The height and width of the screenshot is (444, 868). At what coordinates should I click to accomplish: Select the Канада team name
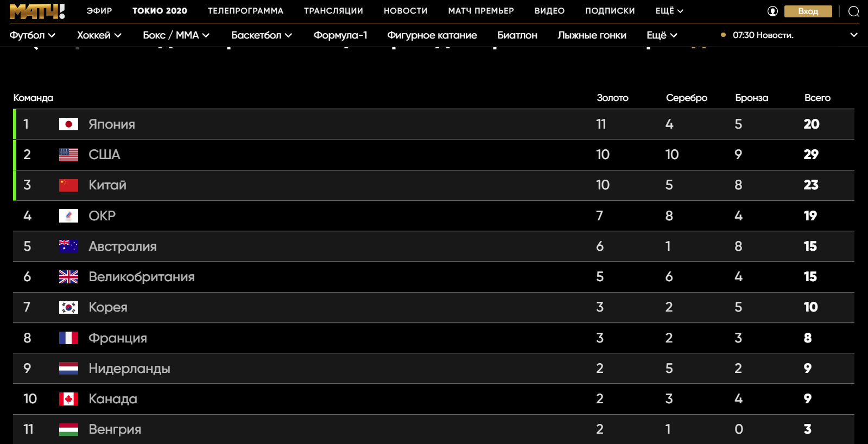pyautogui.click(x=113, y=399)
